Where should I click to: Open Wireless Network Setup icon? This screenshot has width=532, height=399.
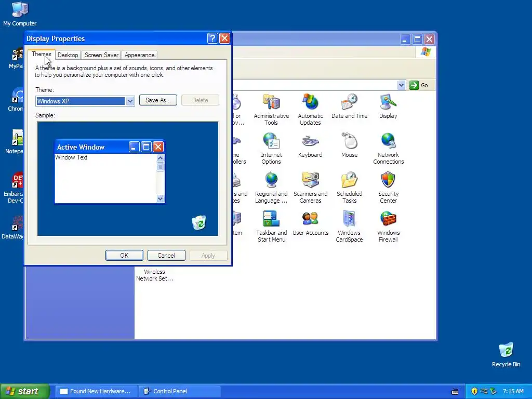point(154,275)
